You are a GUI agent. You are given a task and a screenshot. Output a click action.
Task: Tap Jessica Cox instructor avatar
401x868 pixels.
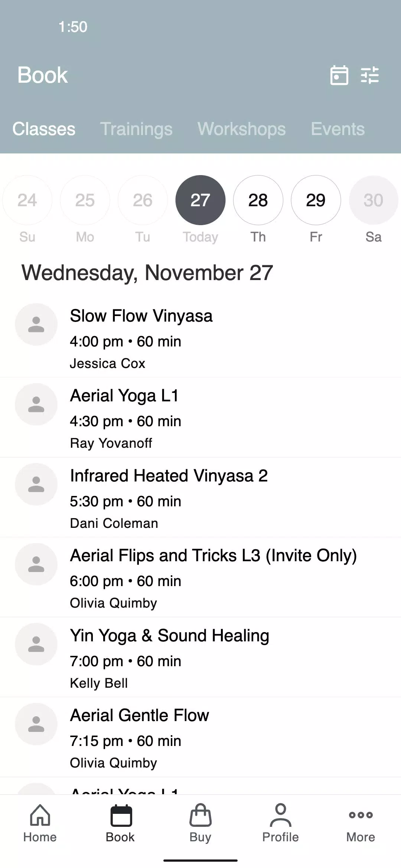pyautogui.click(x=36, y=325)
